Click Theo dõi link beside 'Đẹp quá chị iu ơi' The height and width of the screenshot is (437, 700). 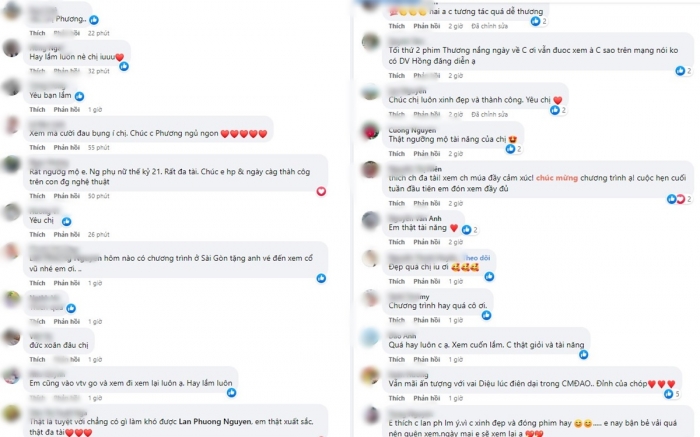click(x=477, y=258)
